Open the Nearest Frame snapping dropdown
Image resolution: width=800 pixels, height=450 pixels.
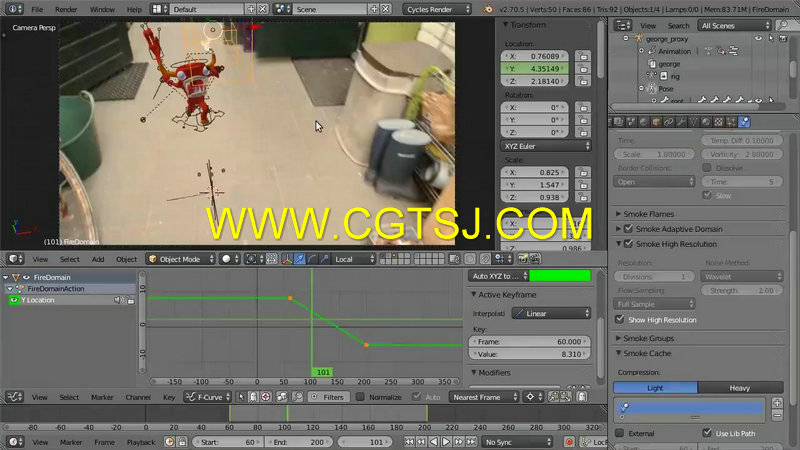(x=484, y=396)
